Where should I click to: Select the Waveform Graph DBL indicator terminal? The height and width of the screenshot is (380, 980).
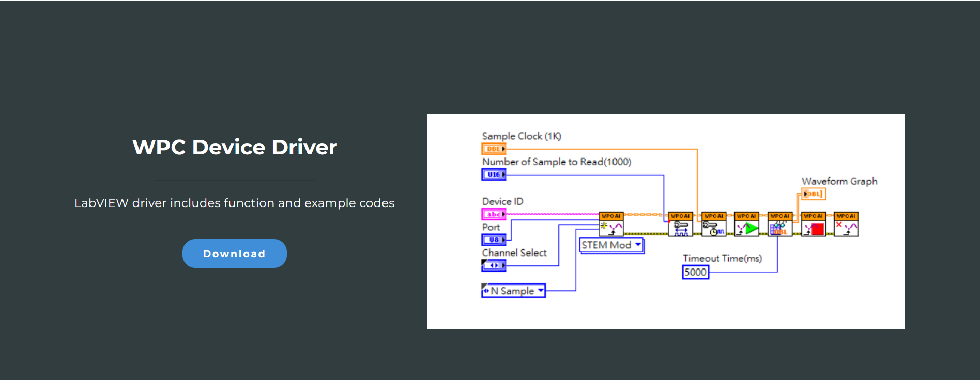813,194
